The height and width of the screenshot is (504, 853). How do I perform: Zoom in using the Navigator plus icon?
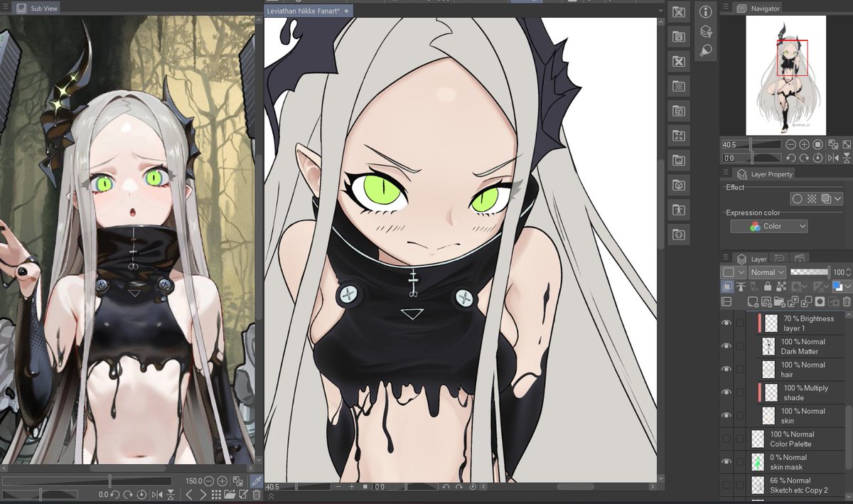click(804, 144)
